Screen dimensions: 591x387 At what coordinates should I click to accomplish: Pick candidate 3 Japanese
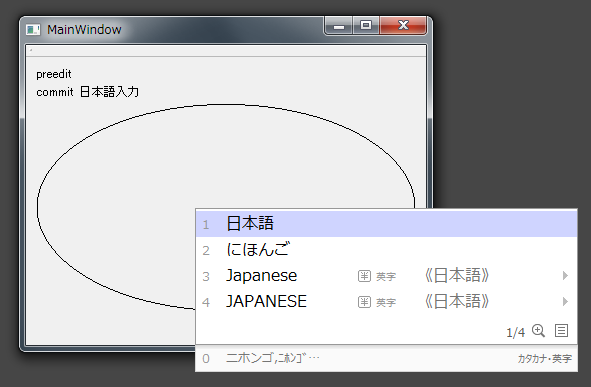coord(386,275)
